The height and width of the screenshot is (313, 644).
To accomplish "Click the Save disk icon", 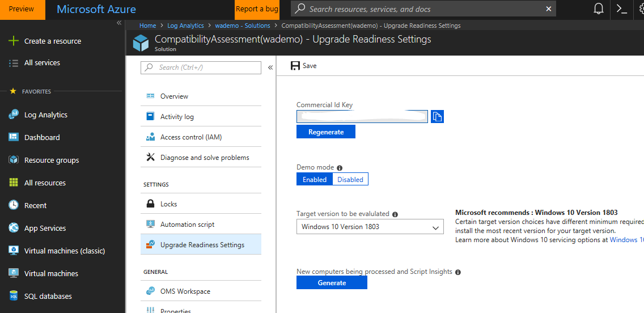I will click(295, 66).
